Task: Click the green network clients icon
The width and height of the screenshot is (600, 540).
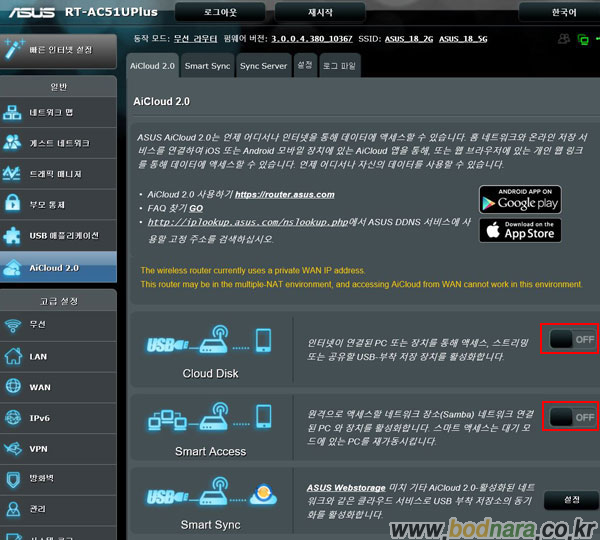Action: (583, 39)
